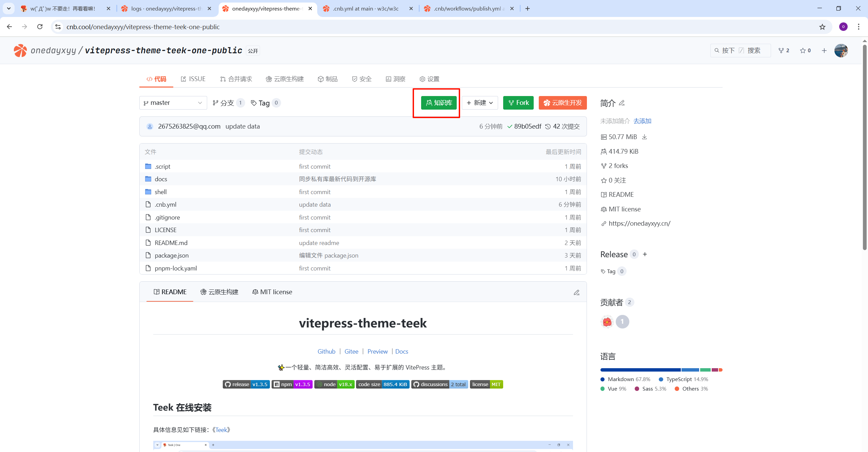Open the master branch dropdown
The height and width of the screenshot is (452, 868).
[173, 103]
